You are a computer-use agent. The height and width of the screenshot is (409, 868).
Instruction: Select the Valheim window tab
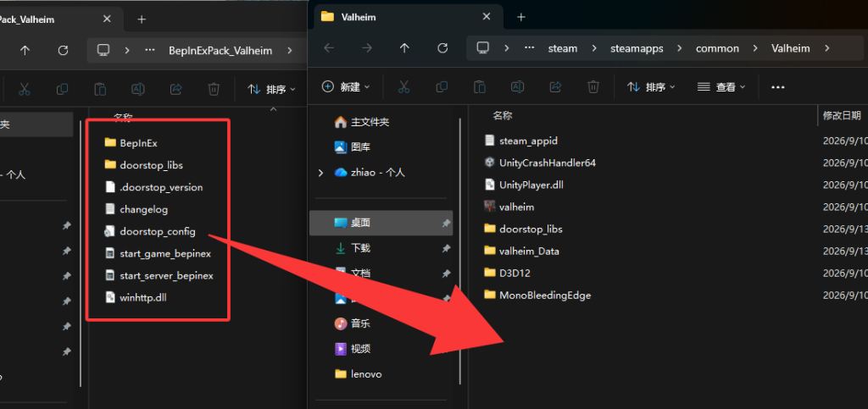(x=408, y=17)
